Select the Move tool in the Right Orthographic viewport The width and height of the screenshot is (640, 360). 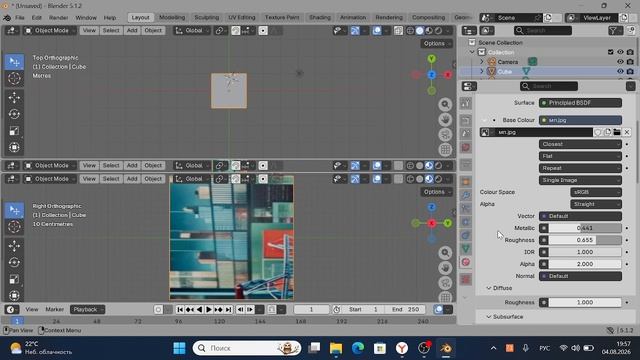pos(14,246)
